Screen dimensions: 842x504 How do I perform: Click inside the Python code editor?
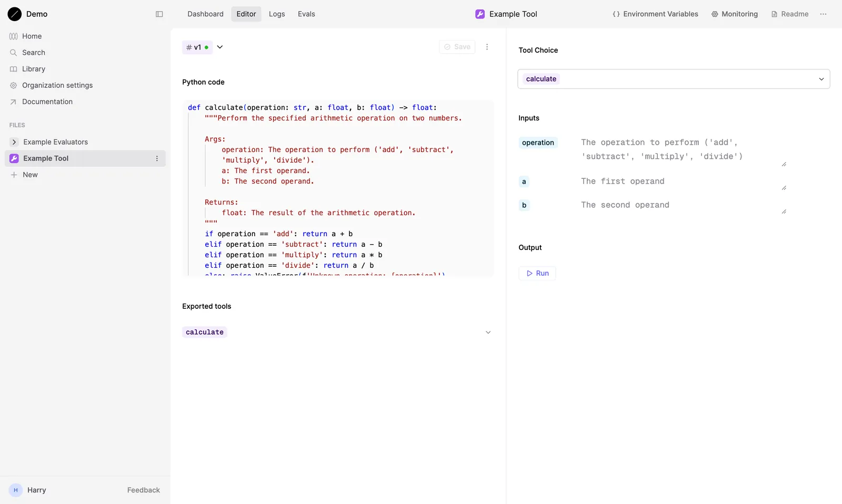pyautogui.click(x=338, y=188)
